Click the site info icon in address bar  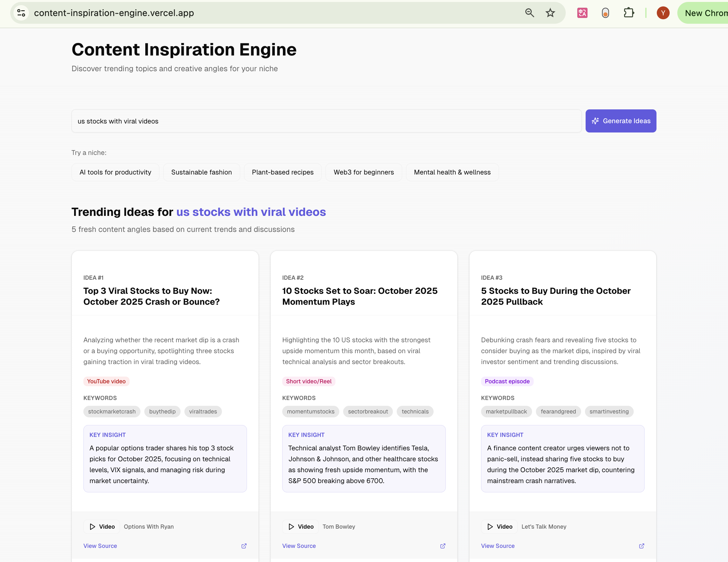(21, 13)
